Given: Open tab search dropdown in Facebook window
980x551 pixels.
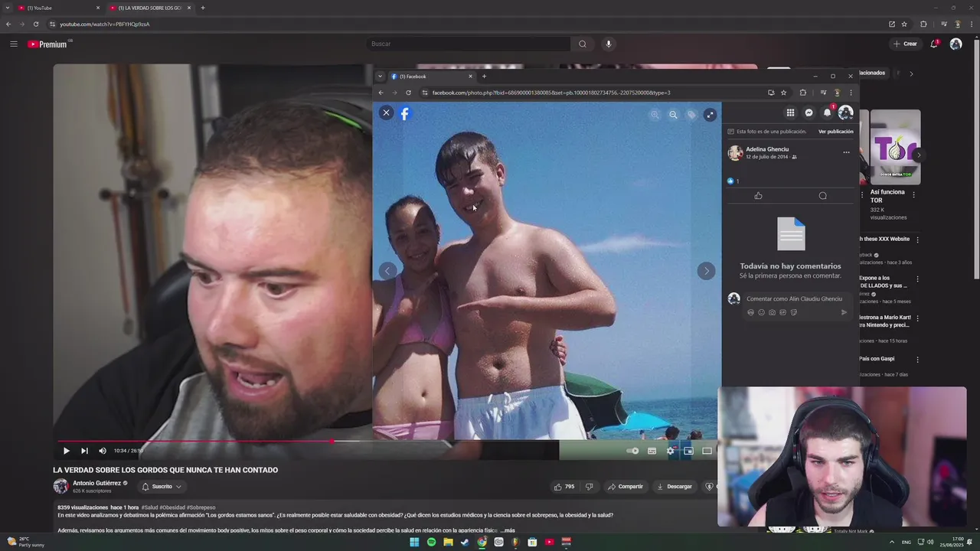Looking at the screenshot, I should click(x=380, y=77).
